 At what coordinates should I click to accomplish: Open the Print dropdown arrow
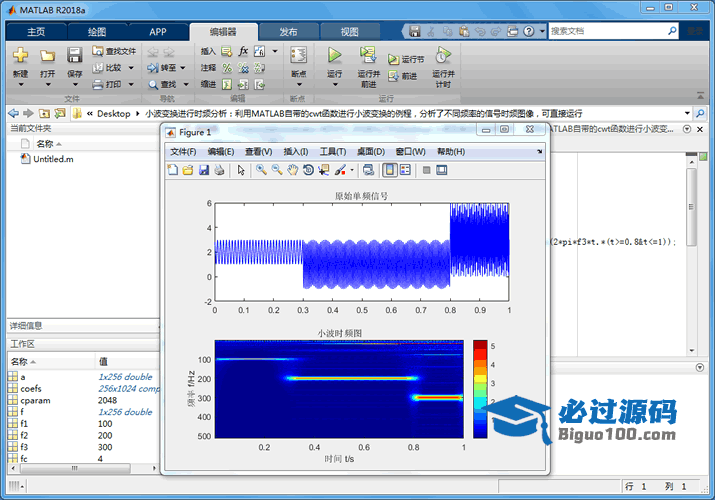(x=131, y=84)
